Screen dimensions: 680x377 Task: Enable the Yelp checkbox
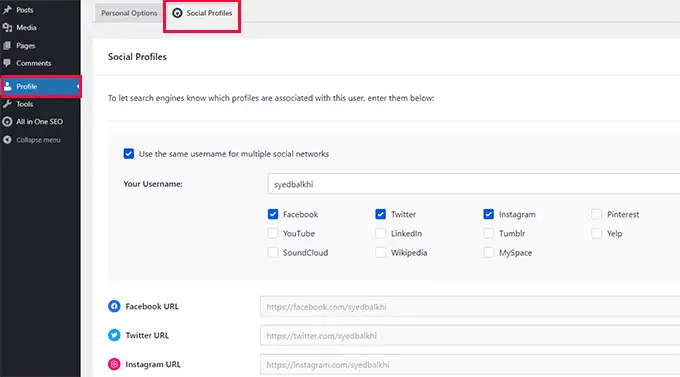tap(596, 233)
